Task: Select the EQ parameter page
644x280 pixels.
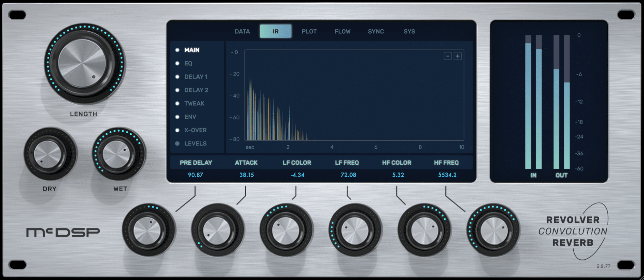Action: pyautogui.click(x=188, y=63)
